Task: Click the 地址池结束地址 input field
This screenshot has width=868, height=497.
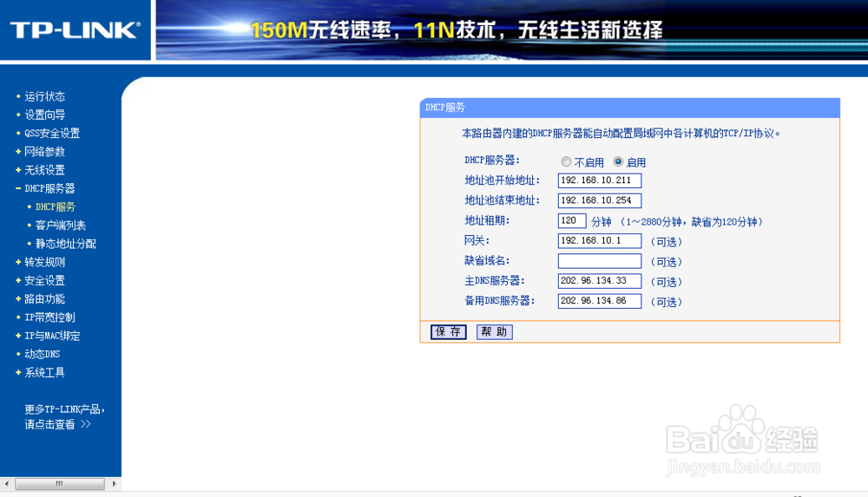Action: pos(600,200)
